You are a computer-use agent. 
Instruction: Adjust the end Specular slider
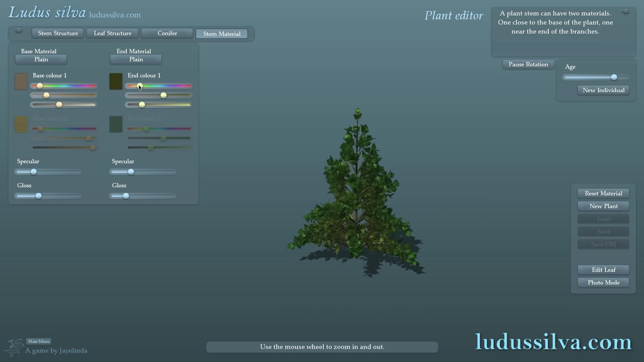(143, 172)
